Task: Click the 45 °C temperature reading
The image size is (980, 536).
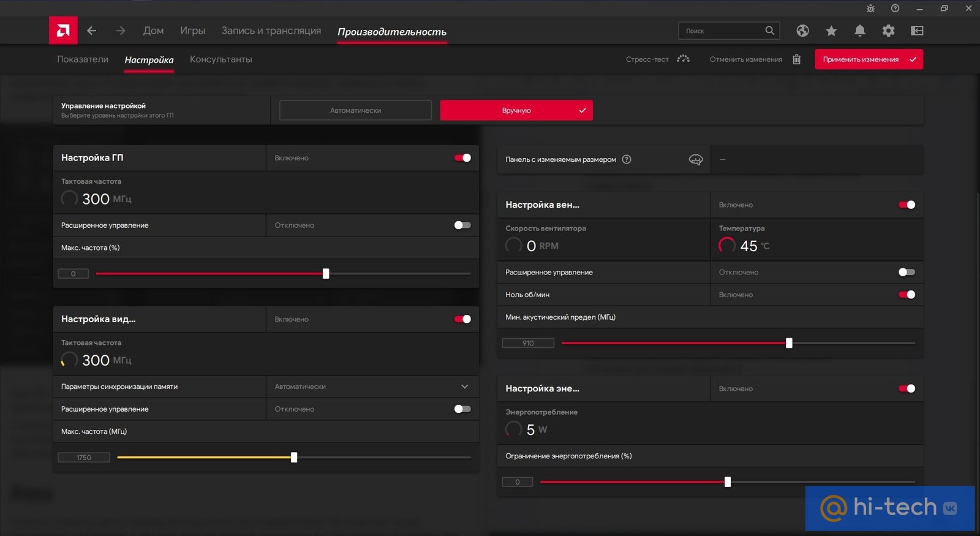Action: (755, 246)
